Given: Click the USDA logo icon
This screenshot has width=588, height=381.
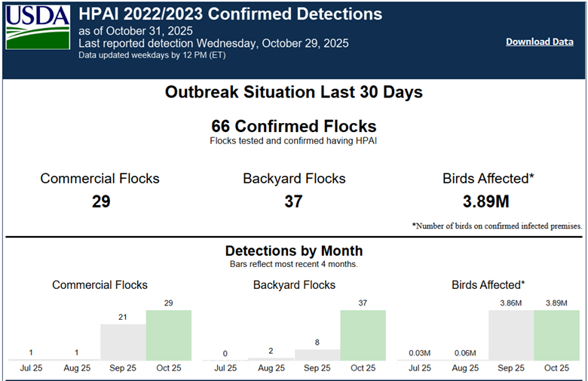Looking at the screenshot, I should point(37,30).
